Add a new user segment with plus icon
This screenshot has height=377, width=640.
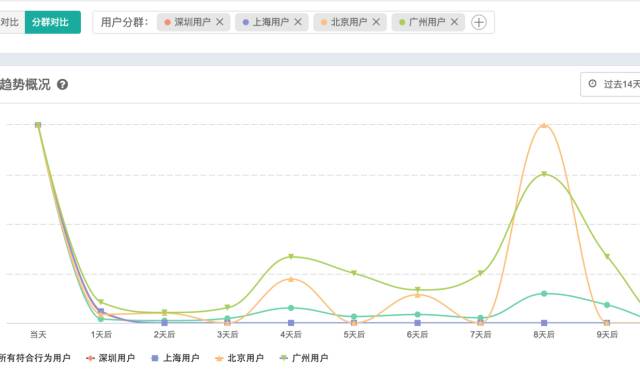479,22
